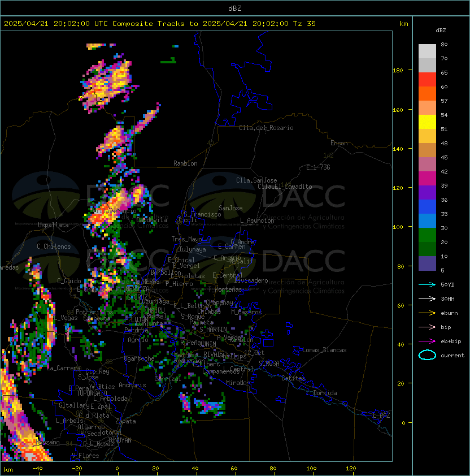The height and width of the screenshot is (476, 470).
Task: Click the Zapata place label
Action: coord(125,421)
